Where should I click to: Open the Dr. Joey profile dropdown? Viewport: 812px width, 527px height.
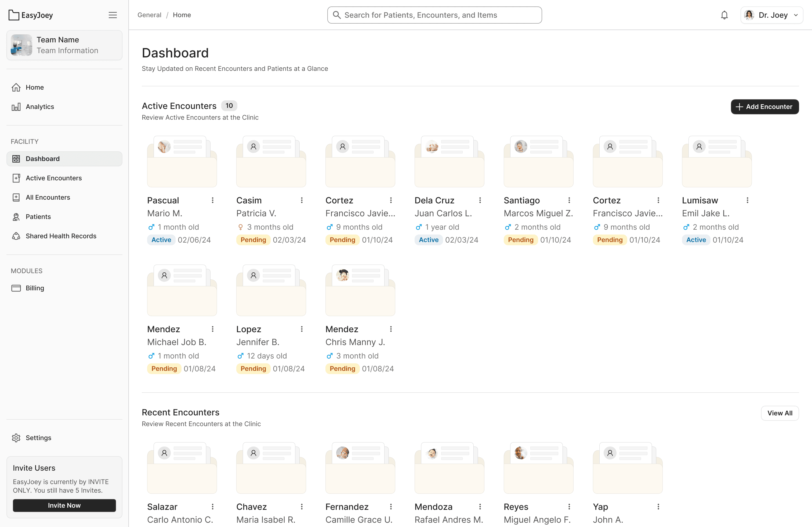point(772,15)
